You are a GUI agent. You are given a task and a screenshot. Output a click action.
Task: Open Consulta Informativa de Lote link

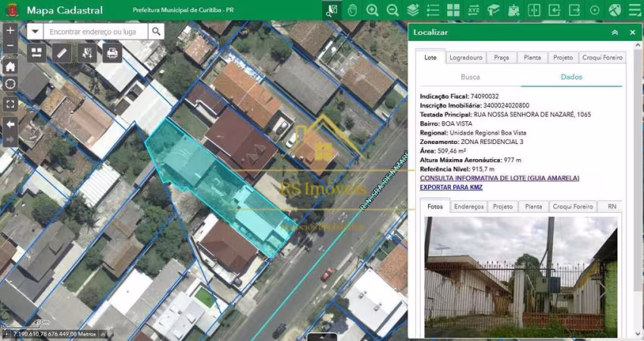coord(499,178)
